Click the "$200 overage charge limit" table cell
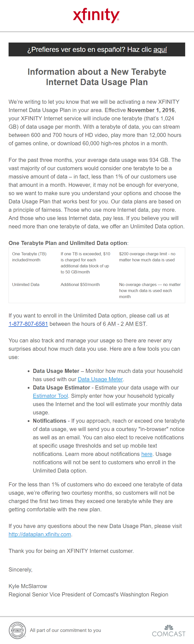Screen dimensions: 194x644 pyautogui.click(x=147, y=257)
